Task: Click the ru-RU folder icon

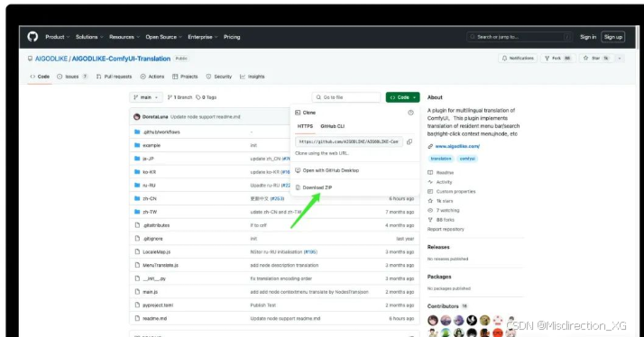Action: 137,185
